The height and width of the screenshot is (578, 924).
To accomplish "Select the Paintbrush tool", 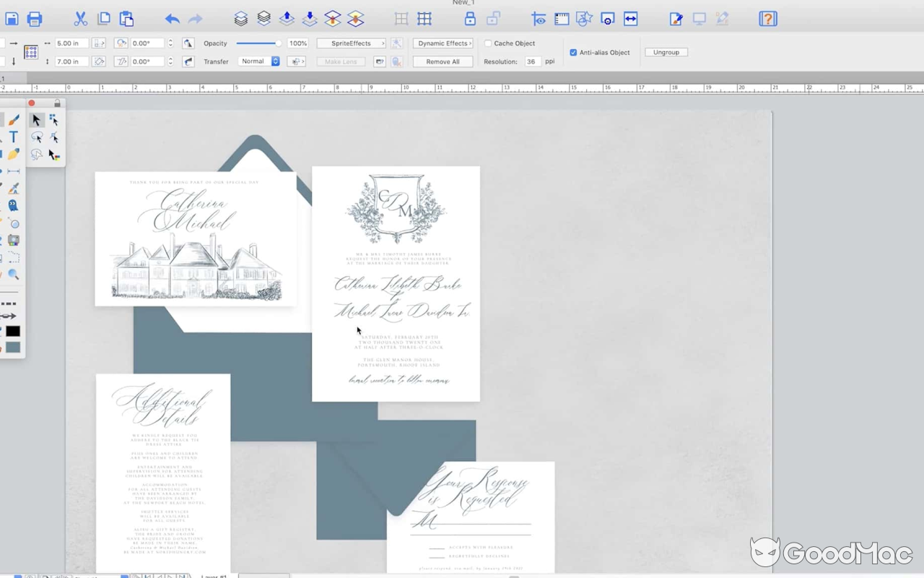I will (x=13, y=120).
